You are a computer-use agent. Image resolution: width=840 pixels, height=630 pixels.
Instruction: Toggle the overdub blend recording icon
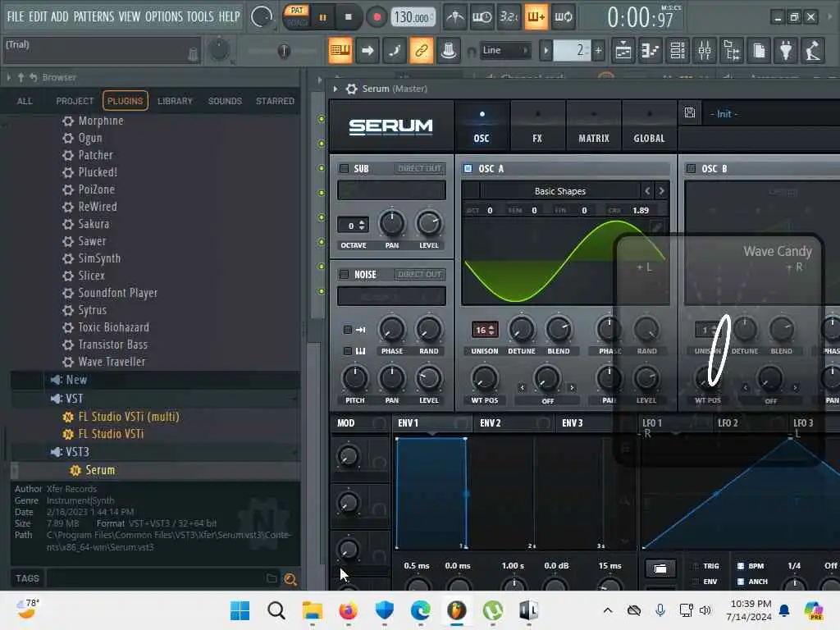click(536, 17)
